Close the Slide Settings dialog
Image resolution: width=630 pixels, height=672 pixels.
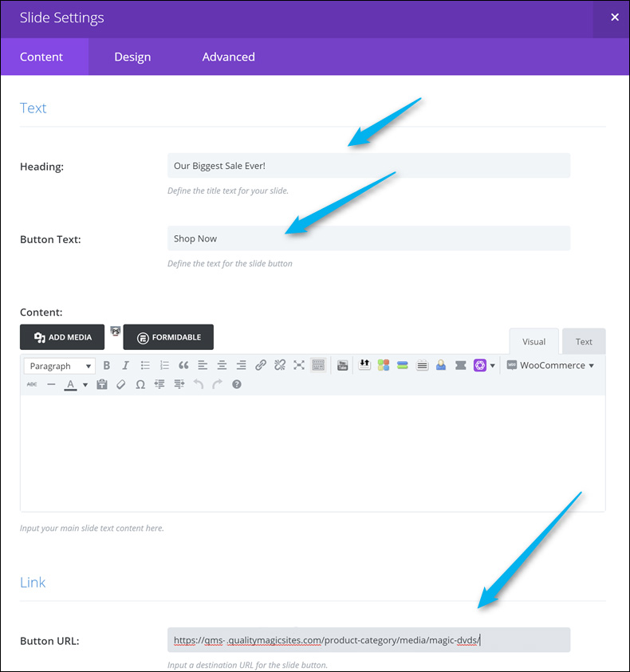pyautogui.click(x=615, y=18)
